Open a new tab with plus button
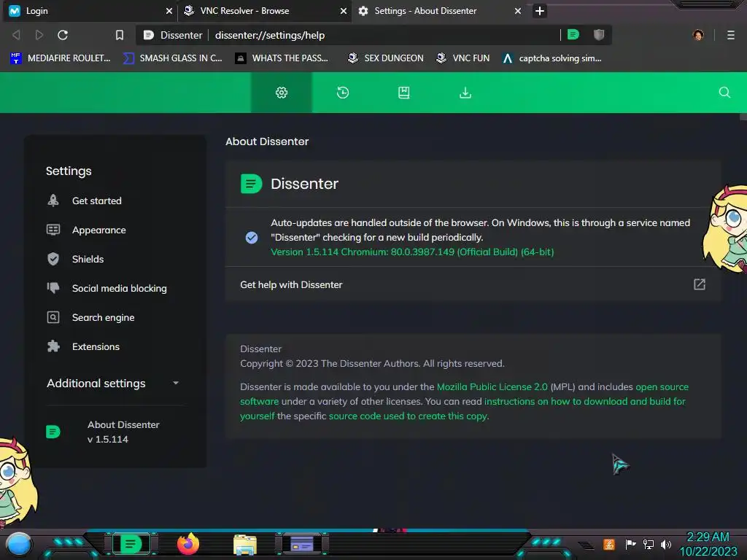 pos(539,10)
